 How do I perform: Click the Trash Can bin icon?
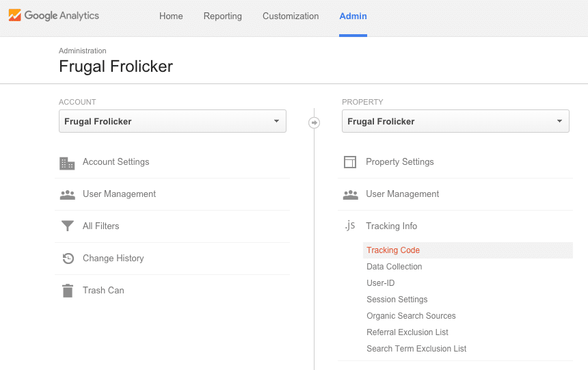coord(68,291)
